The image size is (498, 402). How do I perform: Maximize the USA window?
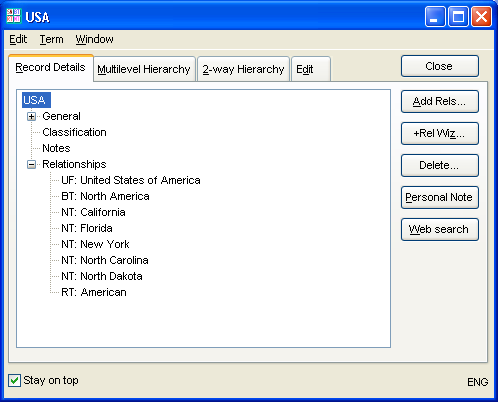[458, 16]
